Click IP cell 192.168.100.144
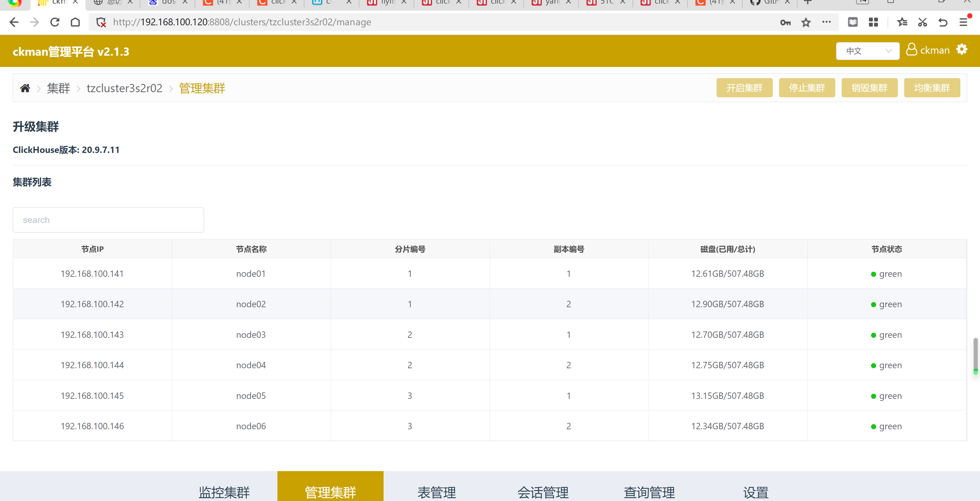Screen dimensions: 980x501 click(92, 365)
